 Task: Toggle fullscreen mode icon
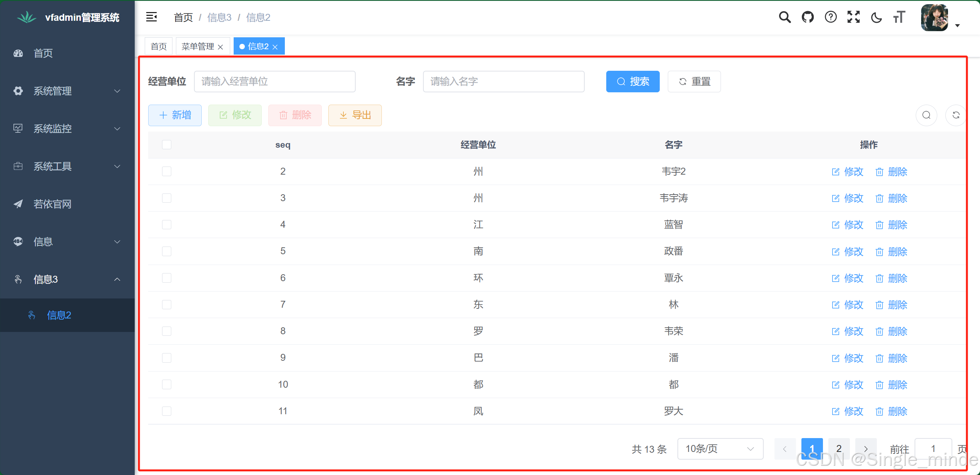[x=853, y=17]
